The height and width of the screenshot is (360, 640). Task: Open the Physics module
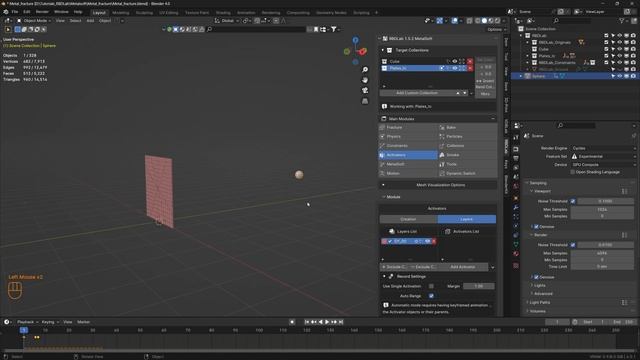[x=408, y=136]
